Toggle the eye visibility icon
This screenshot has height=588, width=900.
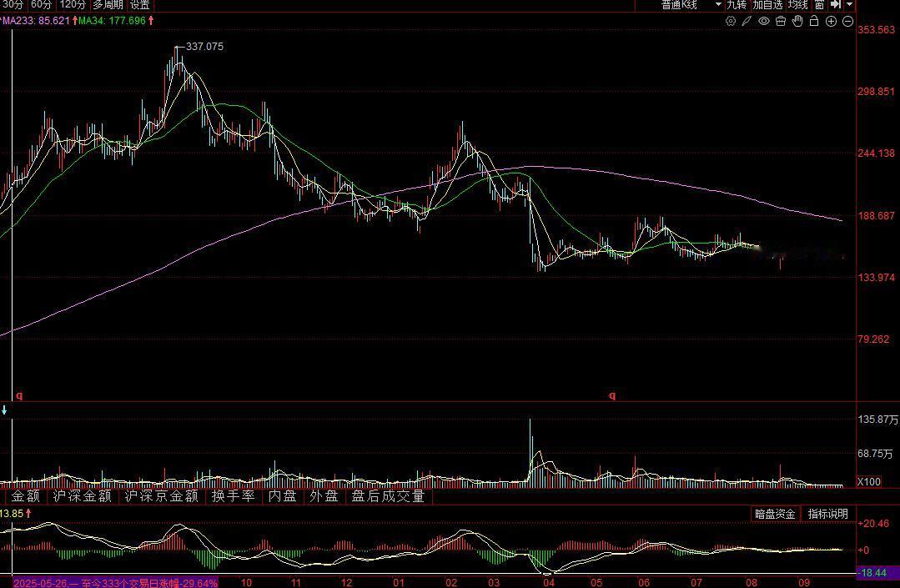(763, 21)
